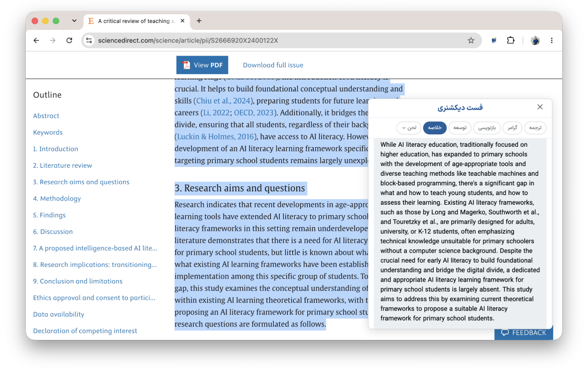Reload the ScienceDirect page

69,40
